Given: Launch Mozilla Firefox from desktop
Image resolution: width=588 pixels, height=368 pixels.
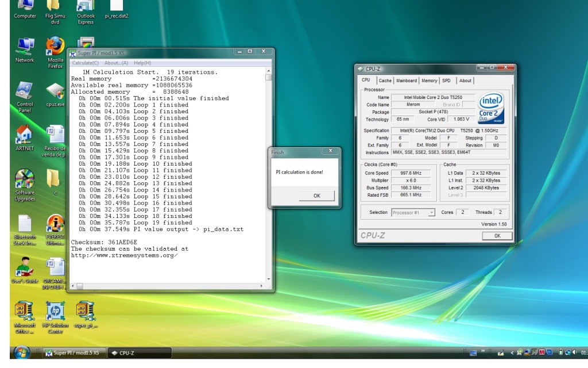Looking at the screenshot, I should 55,52.
